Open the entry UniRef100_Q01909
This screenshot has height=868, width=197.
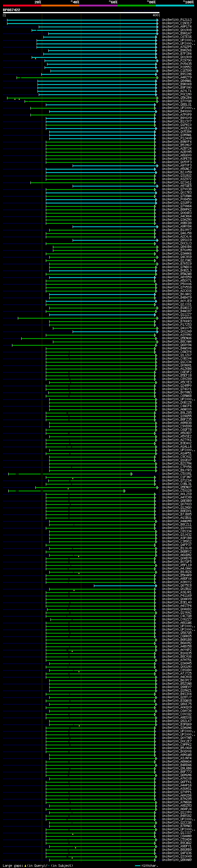(177, 57)
